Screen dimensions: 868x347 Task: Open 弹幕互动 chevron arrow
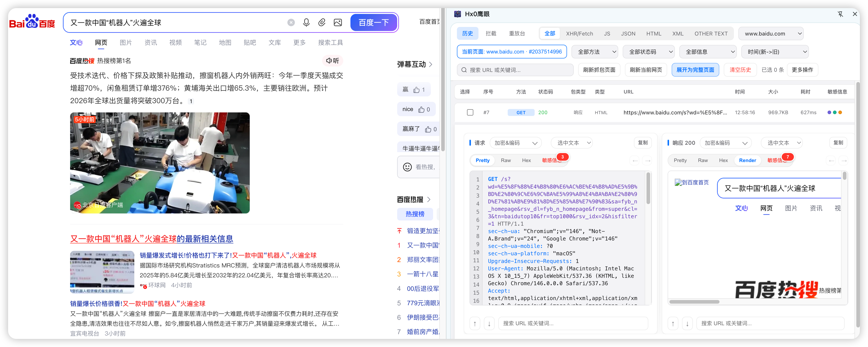point(431,65)
